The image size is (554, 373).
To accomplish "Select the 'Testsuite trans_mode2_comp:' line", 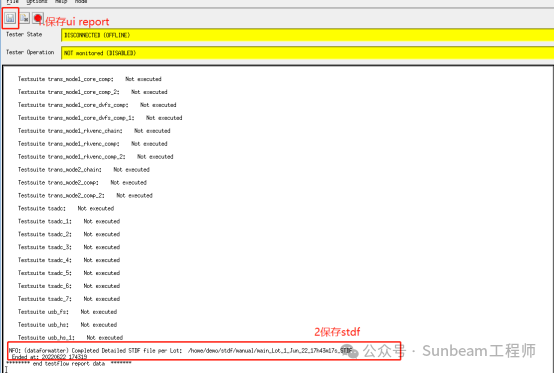I will coord(82,183).
